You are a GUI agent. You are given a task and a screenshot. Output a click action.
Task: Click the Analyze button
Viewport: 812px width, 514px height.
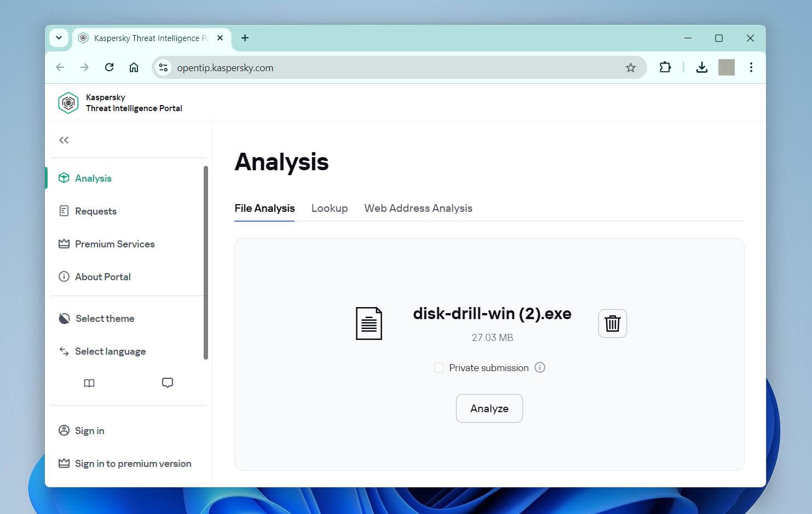tap(489, 408)
